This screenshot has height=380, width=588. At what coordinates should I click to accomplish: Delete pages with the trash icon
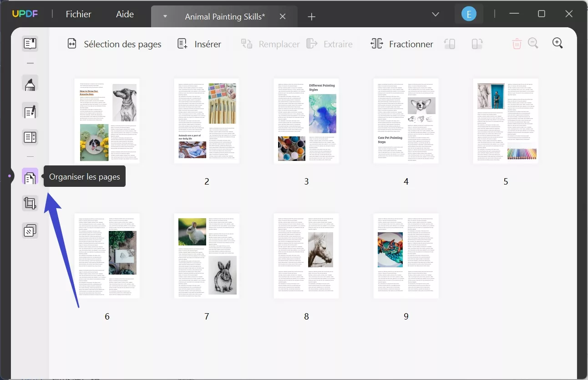[517, 43]
